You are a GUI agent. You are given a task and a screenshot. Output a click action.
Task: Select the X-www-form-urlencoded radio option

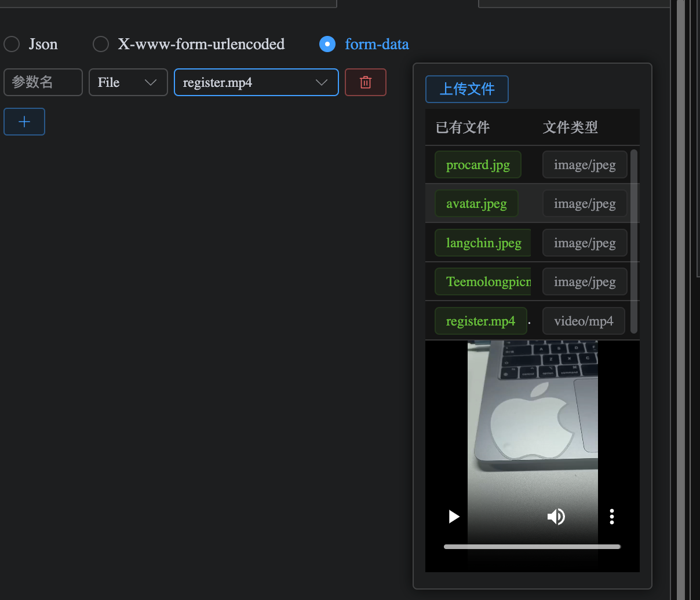[x=101, y=44]
